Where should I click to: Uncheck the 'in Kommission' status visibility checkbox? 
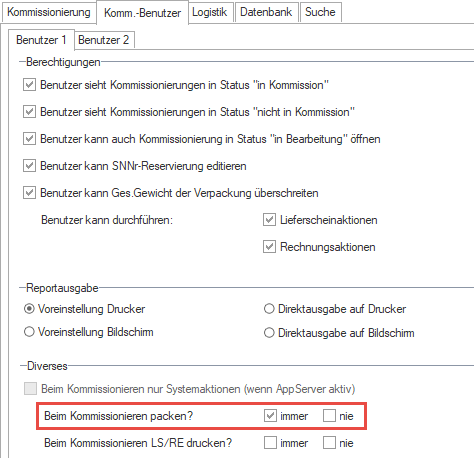tap(29, 85)
